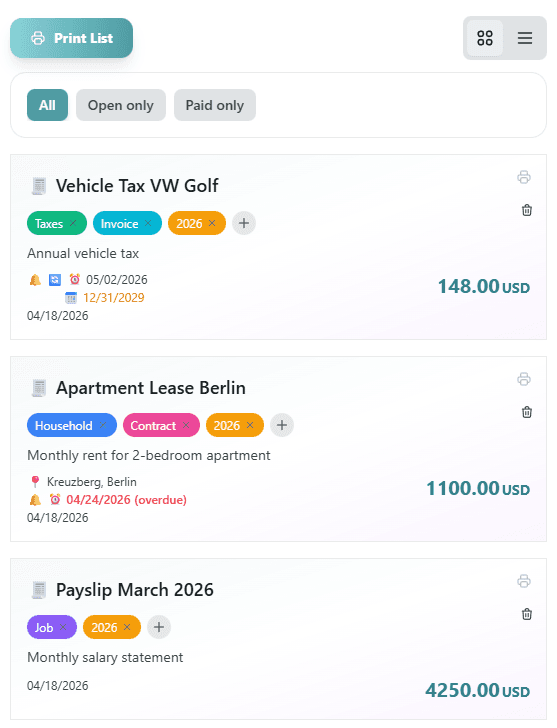Remove the Contract tag
The height and width of the screenshot is (728, 557).
point(186,425)
